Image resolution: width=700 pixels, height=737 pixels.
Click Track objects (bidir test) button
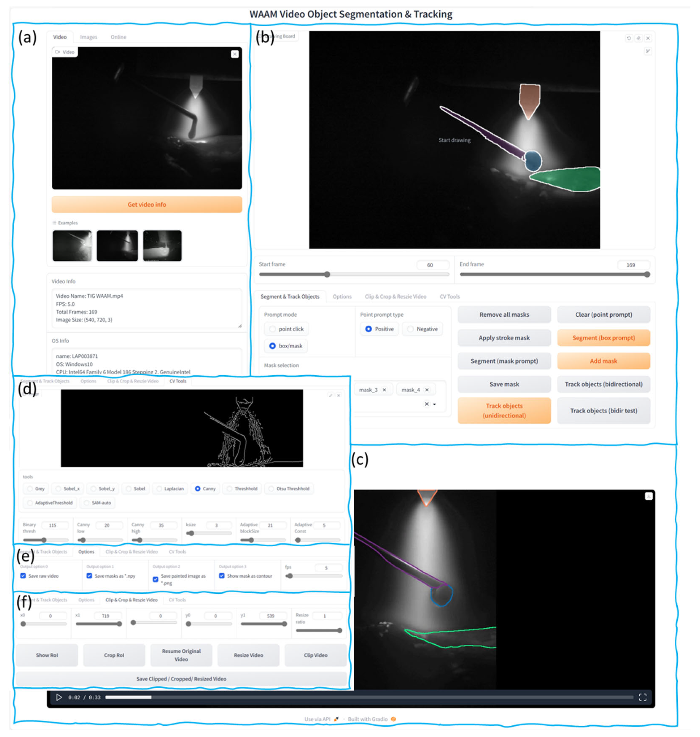click(x=603, y=411)
